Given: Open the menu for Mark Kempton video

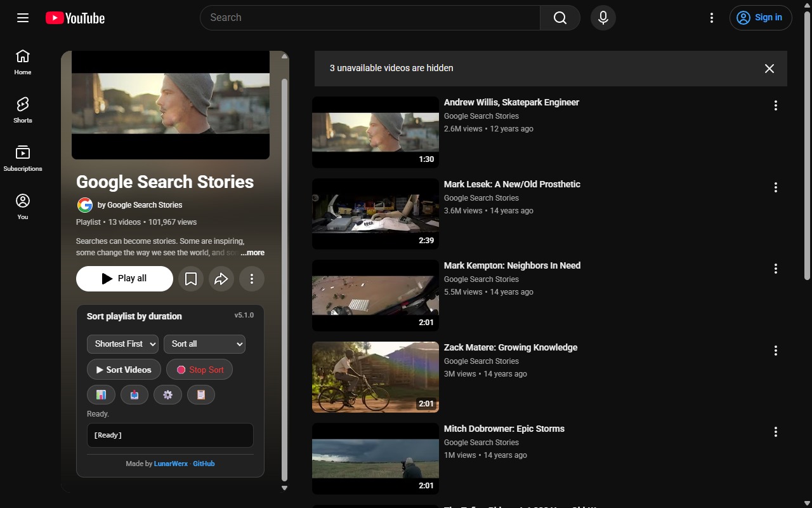Looking at the screenshot, I should tap(775, 269).
